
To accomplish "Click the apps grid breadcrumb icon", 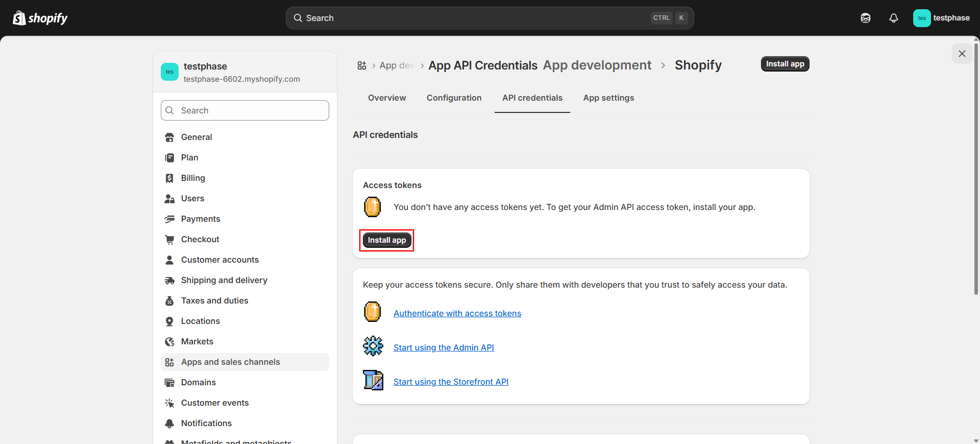I will (x=362, y=65).
